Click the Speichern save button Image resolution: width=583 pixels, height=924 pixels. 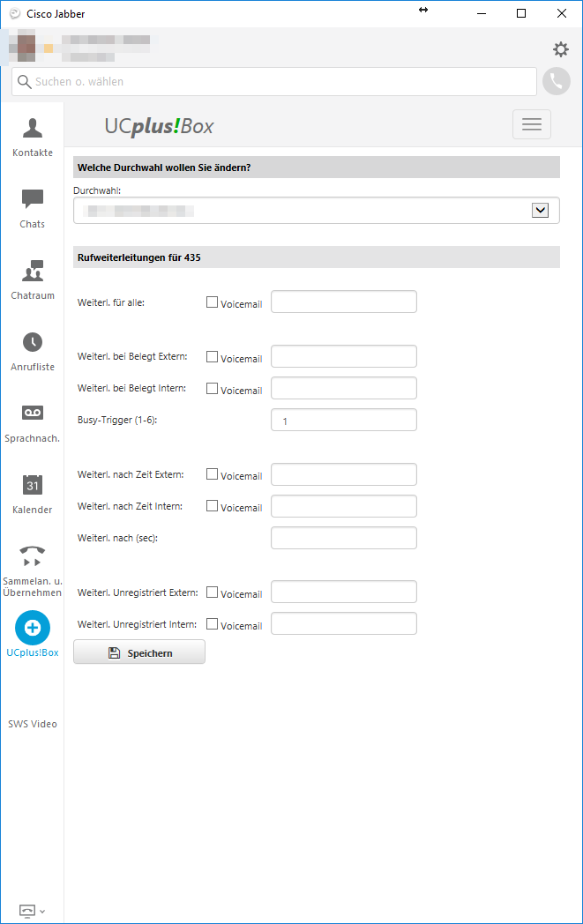pyautogui.click(x=139, y=652)
